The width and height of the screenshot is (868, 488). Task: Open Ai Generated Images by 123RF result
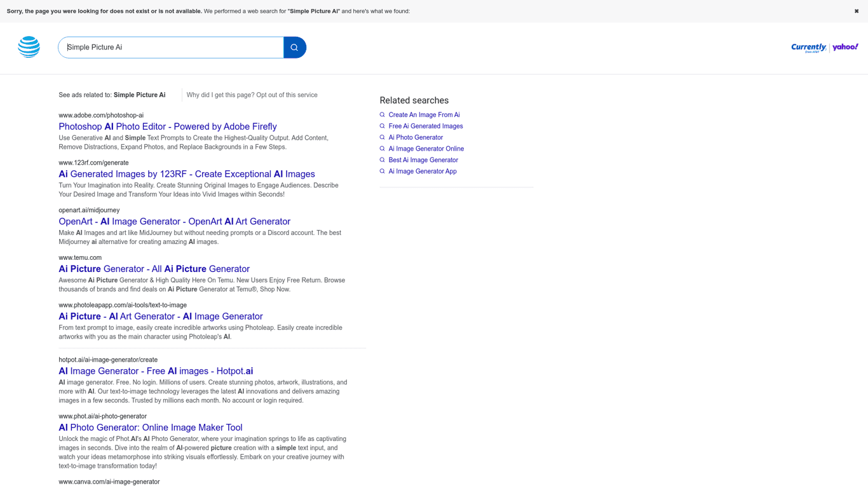pos(187,174)
